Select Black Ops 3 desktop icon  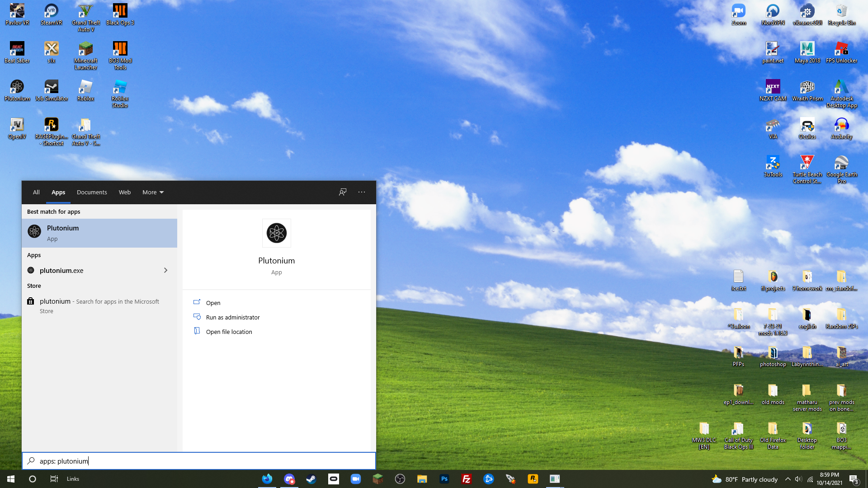(120, 14)
